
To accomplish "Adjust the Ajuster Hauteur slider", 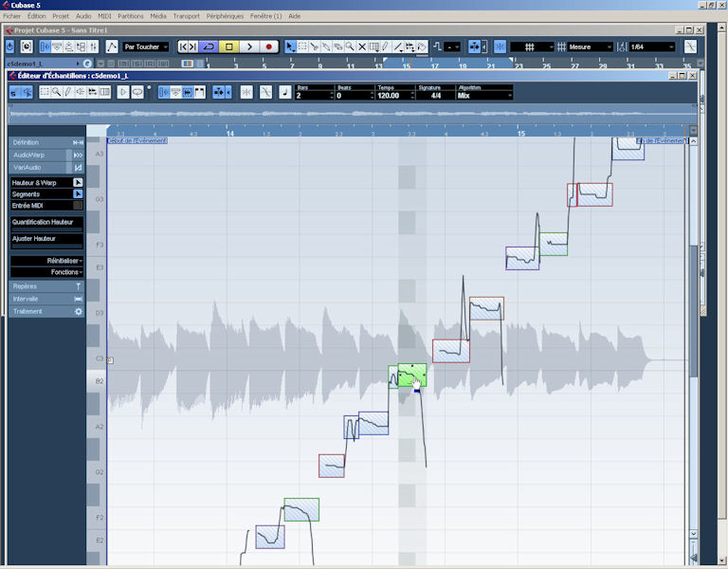I will 46,247.
